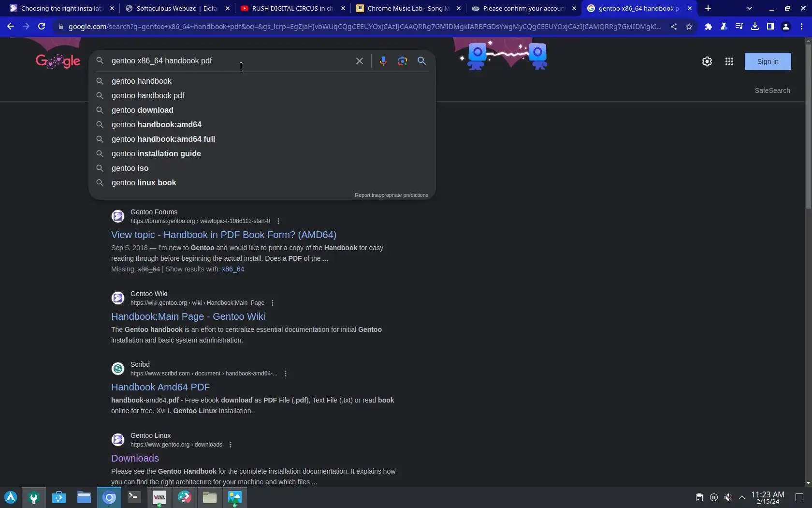The width and height of the screenshot is (812, 508).
Task: Submit search with the blue magnifier icon
Action: pos(421,61)
